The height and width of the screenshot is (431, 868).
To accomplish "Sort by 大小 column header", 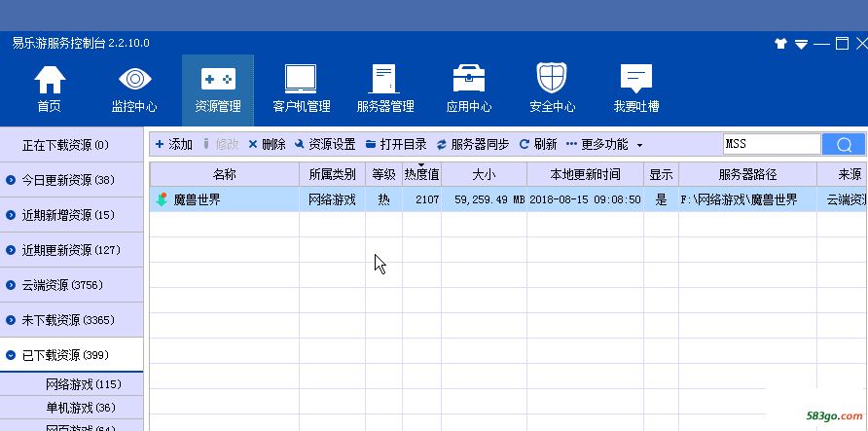I will 484,175.
